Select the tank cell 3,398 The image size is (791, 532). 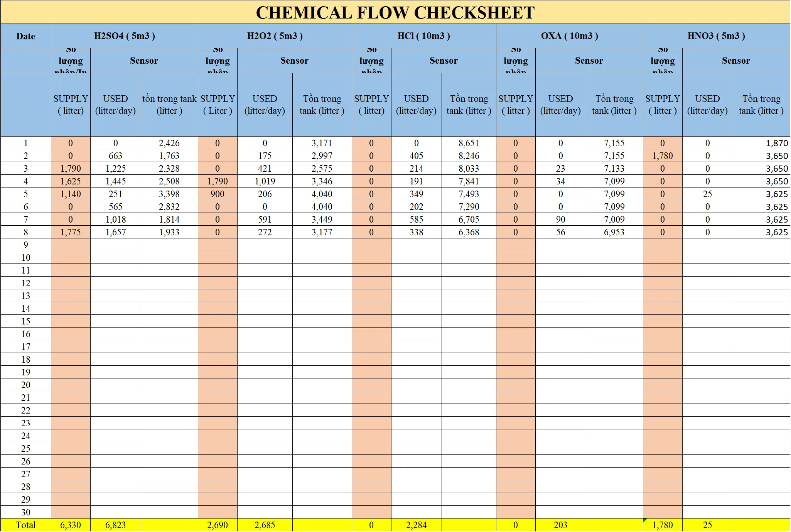click(x=169, y=194)
